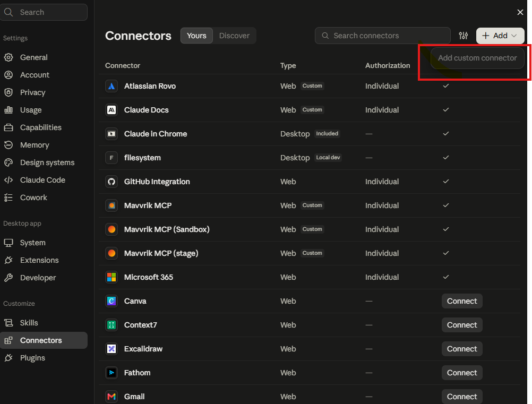Click the bar chart icon beside Usage
This screenshot has width=532, height=404.
(x=8, y=110)
